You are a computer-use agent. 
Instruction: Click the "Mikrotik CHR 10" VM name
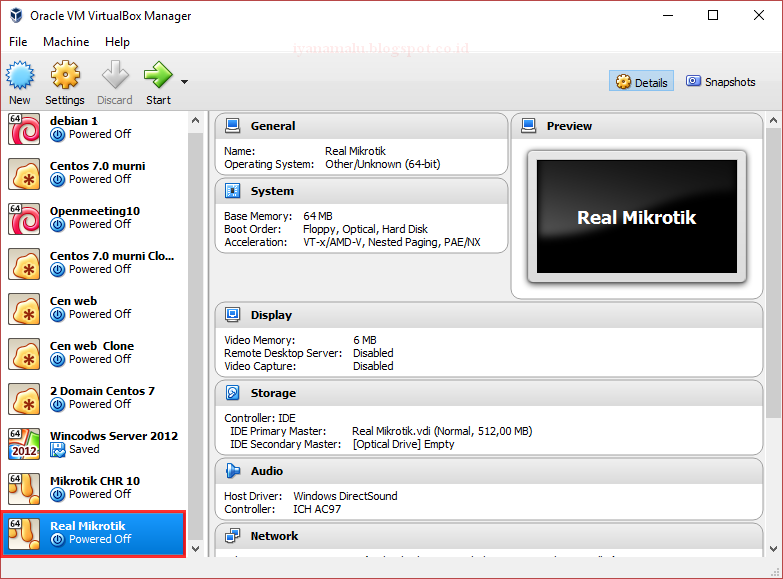95,481
